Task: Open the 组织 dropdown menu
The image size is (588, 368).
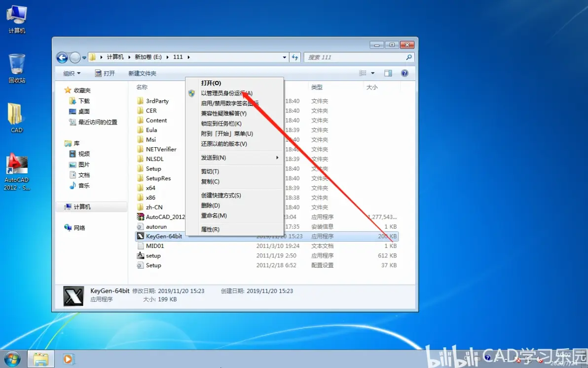Action: (x=72, y=73)
